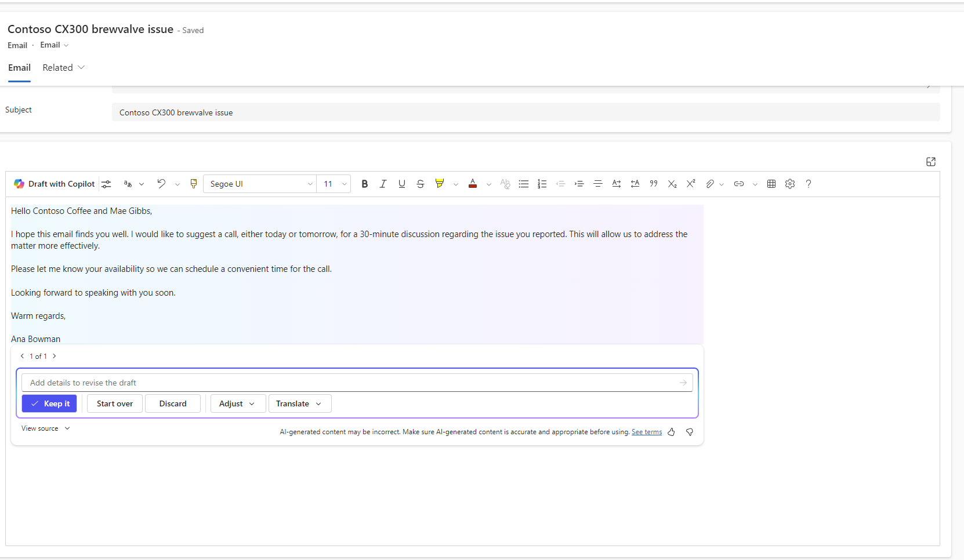Click the insert table icon
Viewport: 964px width, 560px height.
click(771, 184)
